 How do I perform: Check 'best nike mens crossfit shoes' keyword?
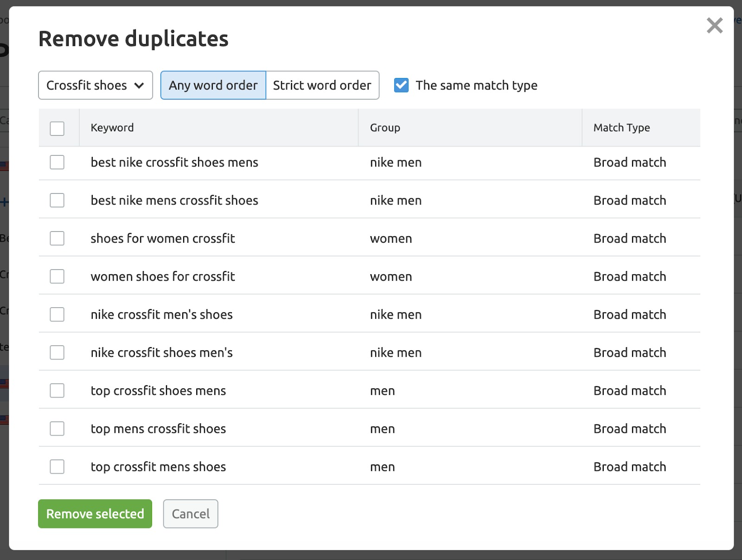click(x=57, y=200)
